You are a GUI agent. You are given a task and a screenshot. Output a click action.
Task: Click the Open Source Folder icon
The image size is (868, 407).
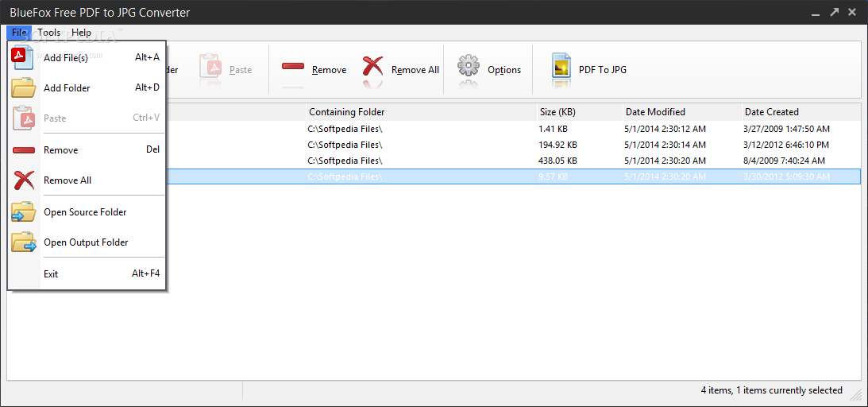click(23, 212)
